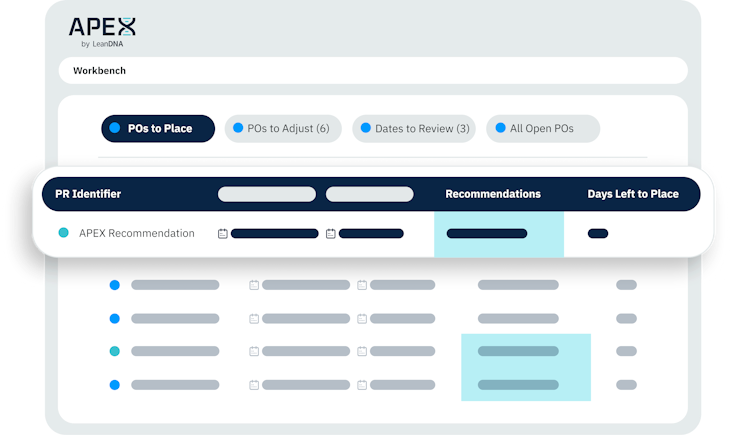Switch to Dates to Review (3) tab
750x435 pixels.
[414, 128]
